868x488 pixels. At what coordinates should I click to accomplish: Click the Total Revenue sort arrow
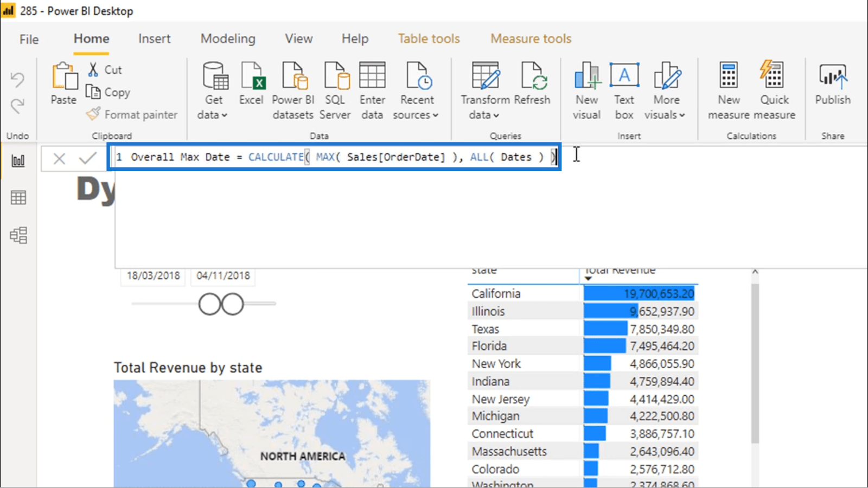coord(588,279)
